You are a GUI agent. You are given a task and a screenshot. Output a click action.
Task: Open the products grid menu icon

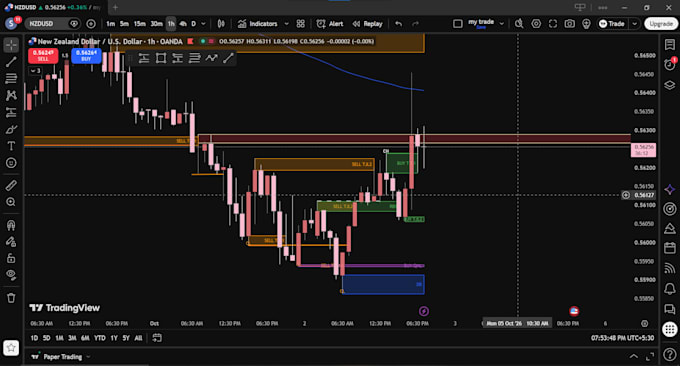[x=670, y=329]
